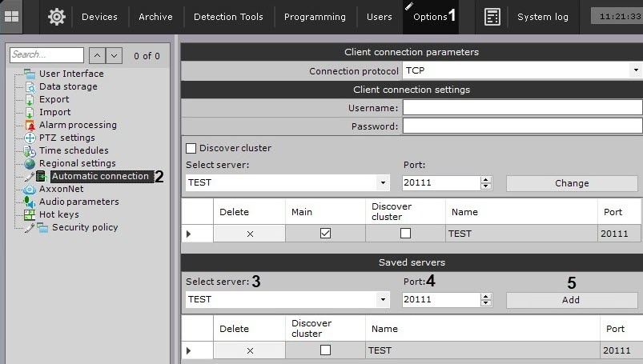This screenshot has width=643, height=364.
Task: Switch to the Archive tab
Action: tap(155, 17)
